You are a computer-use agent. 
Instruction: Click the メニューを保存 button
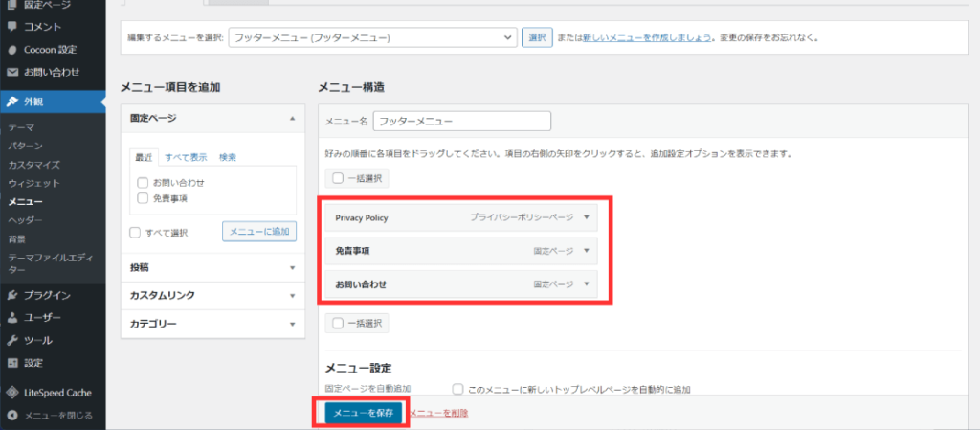point(363,412)
